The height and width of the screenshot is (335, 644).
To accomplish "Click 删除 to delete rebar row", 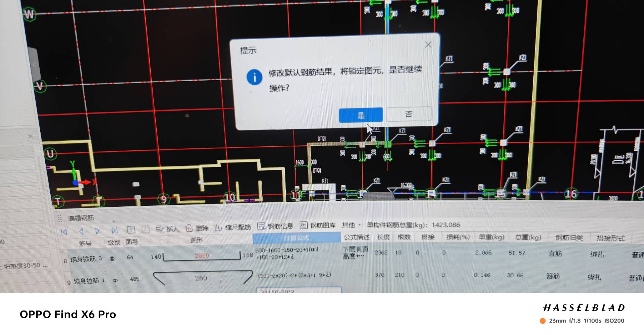I will click(x=197, y=228).
